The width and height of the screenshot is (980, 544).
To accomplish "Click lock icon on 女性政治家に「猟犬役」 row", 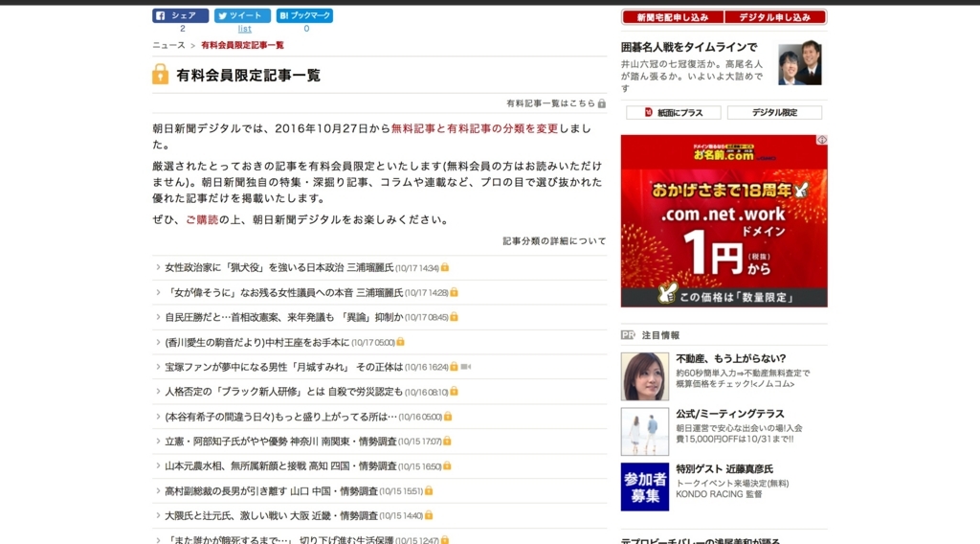I will 444,267.
